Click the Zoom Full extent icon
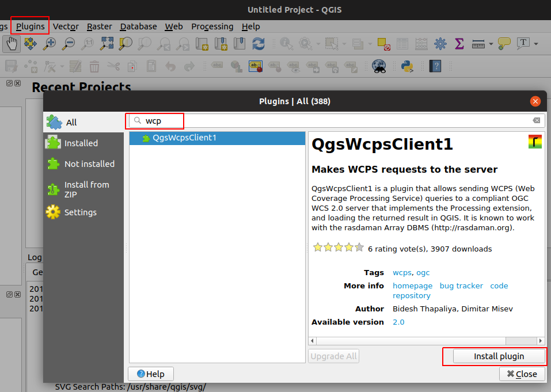 [x=107, y=44]
